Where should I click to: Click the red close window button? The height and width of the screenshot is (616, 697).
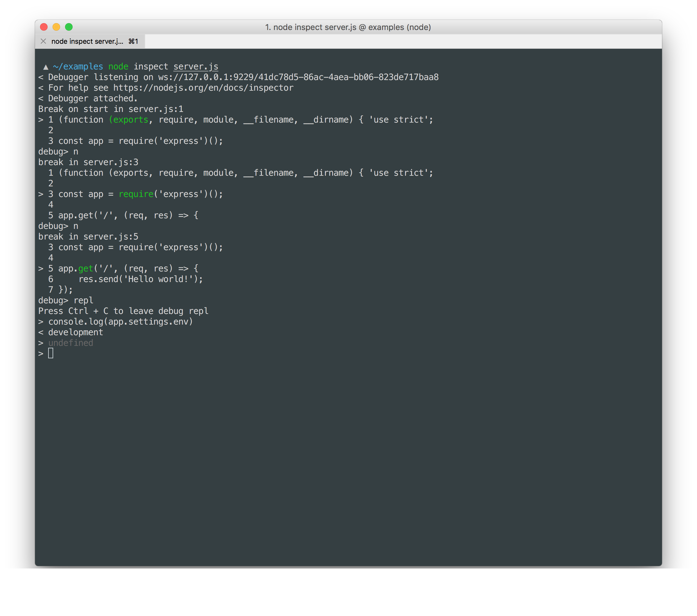44,27
